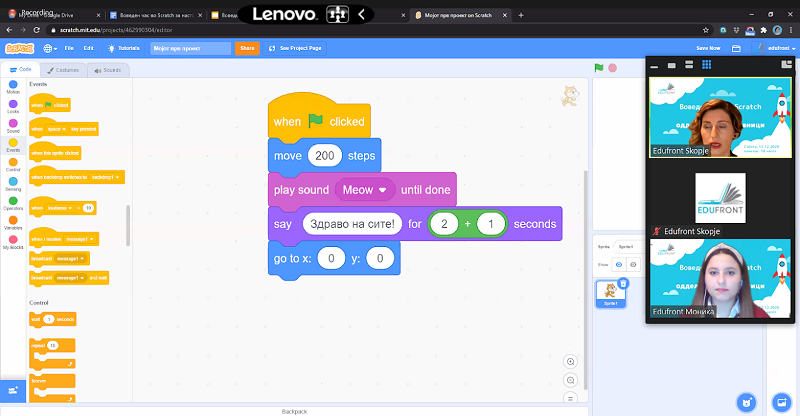Show the sprite using the eye toggle
Screen dimensions: 800x416
618,265
